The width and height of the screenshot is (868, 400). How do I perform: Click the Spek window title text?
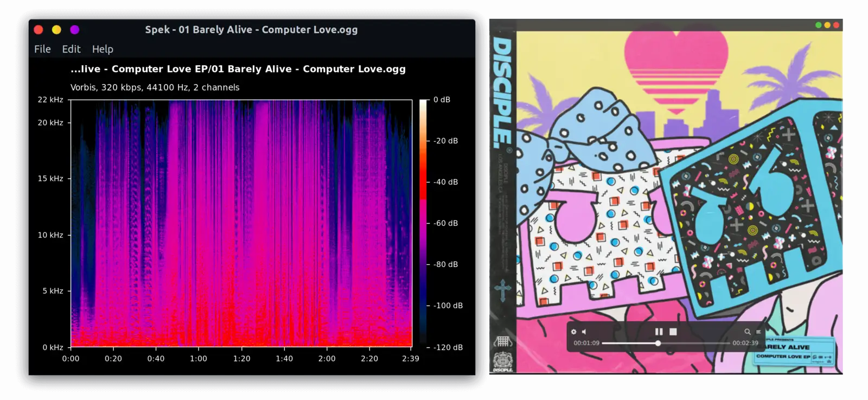point(251,30)
